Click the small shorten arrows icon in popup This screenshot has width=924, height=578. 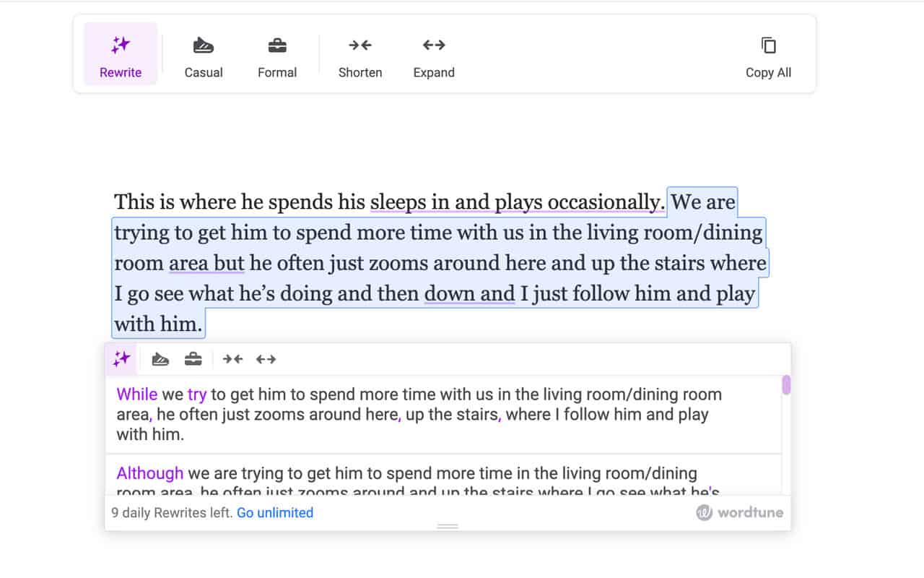(x=232, y=359)
